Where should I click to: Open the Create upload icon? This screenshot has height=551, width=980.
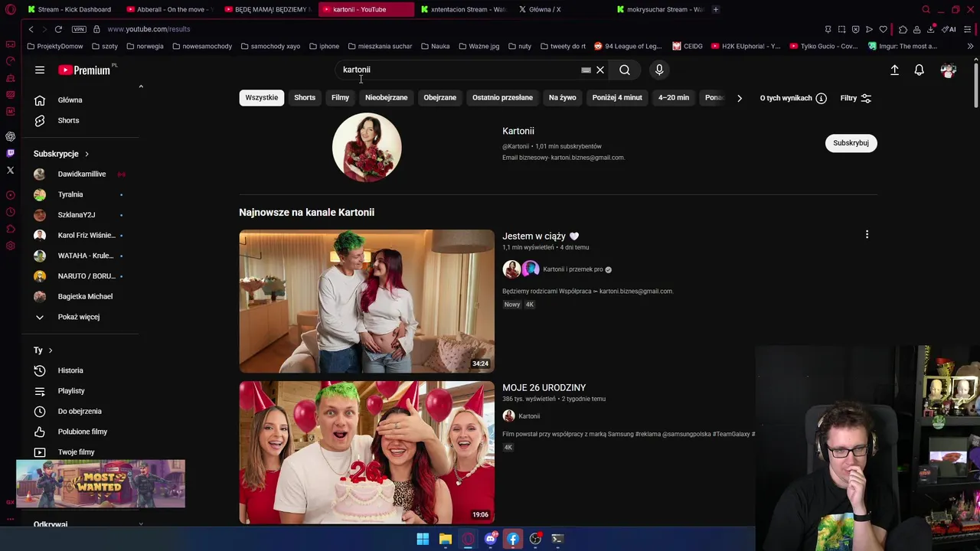894,70
